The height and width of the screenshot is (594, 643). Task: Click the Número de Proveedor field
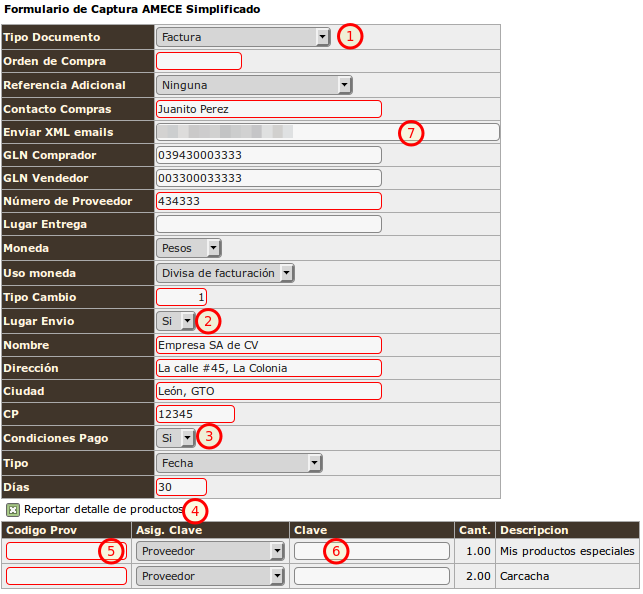(x=269, y=201)
